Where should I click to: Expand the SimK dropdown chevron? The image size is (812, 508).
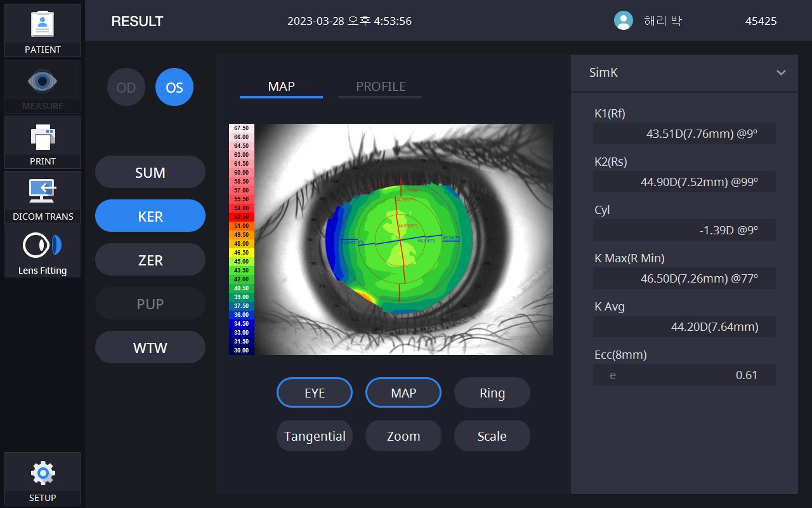pos(781,72)
